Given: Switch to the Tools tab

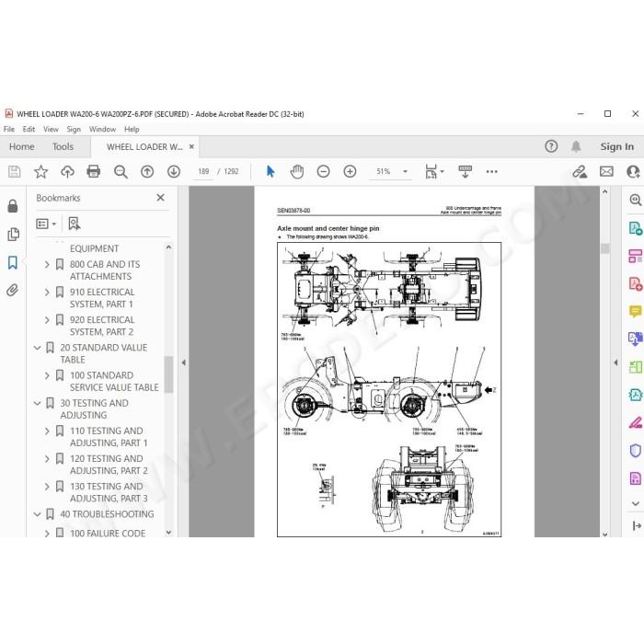Looking at the screenshot, I should click(x=63, y=146).
